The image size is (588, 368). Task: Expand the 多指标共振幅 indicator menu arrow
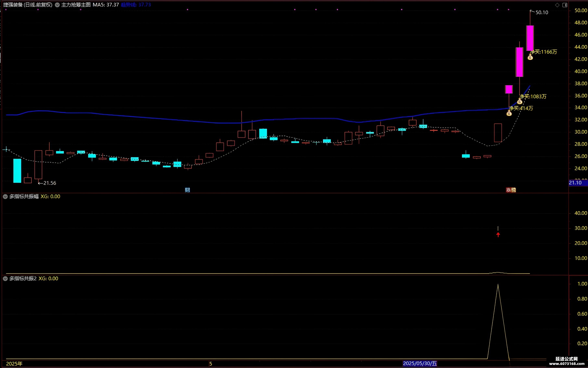point(5,196)
